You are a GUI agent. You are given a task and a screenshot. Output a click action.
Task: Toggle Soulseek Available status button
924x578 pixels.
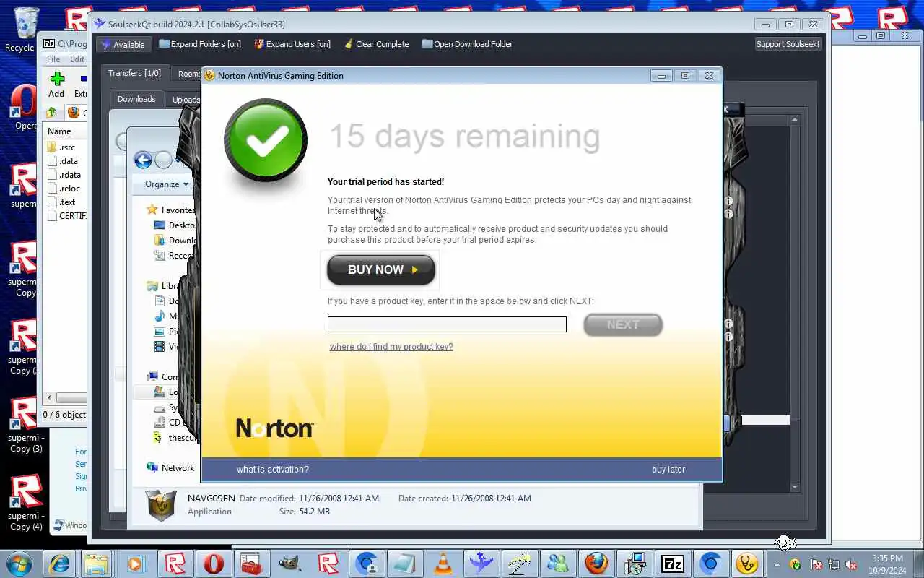point(123,44)
